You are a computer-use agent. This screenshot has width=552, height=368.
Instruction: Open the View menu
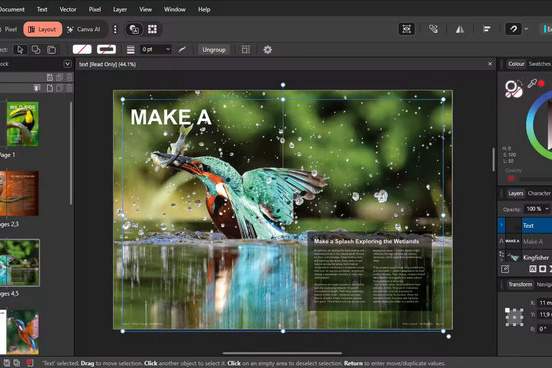pos(145,10)
